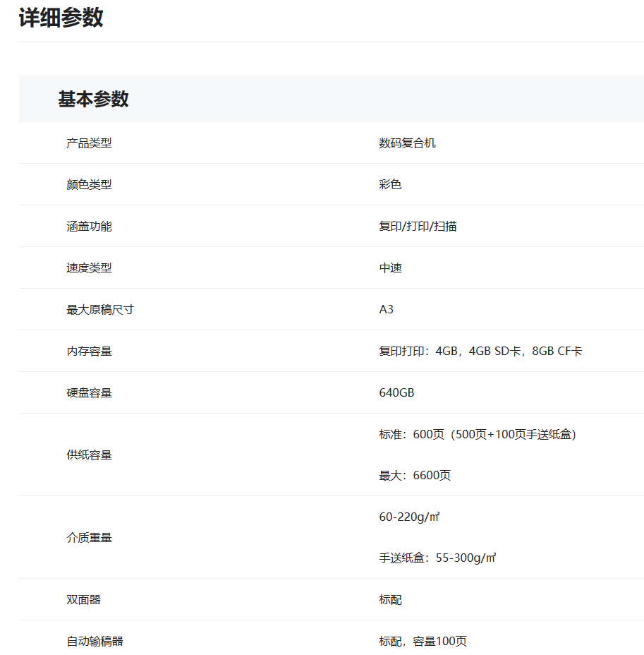Select the 最大：6600页 capacity line
The height and width of the screenshot is (655, 644).
coord(415,476)
